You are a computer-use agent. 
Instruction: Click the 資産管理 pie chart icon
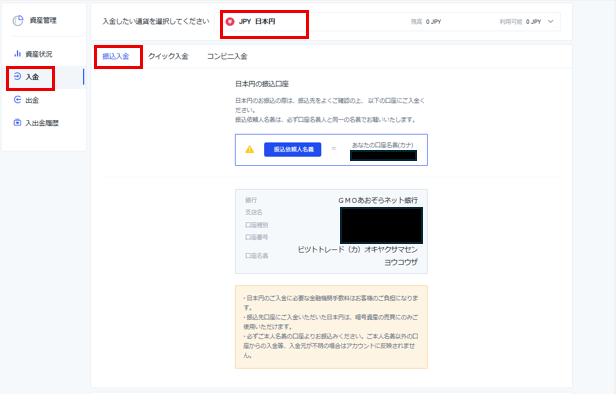(18, 20)
